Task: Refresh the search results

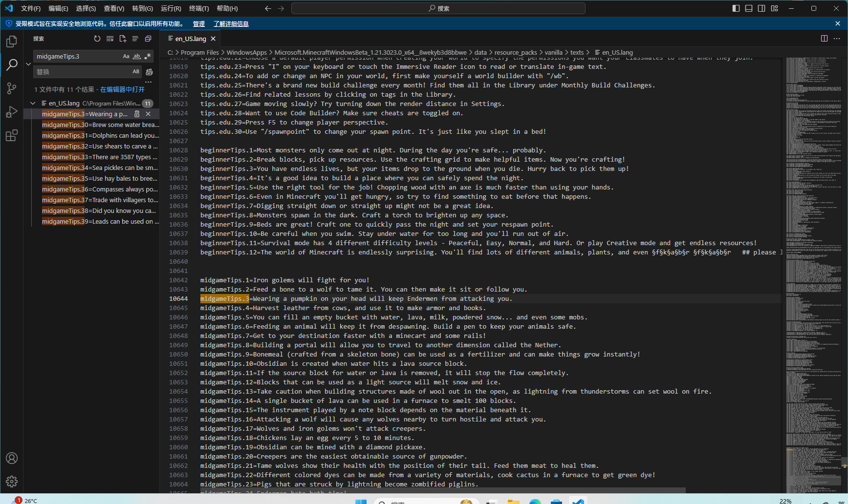Action: click(97, 39)
